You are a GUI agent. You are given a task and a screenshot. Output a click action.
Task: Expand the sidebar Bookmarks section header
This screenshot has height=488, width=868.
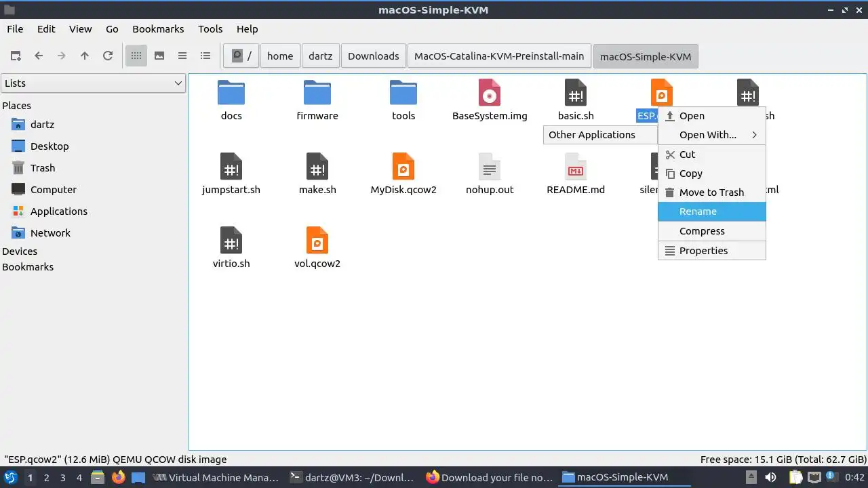tap(28, 267)
